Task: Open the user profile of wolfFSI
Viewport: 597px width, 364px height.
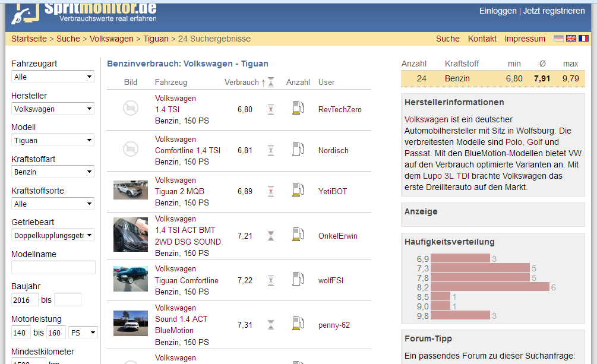Action: coord(331,281)
